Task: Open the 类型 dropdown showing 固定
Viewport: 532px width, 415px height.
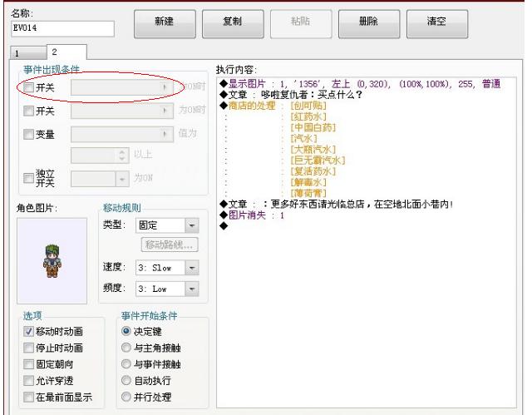Action: [167, 225]
